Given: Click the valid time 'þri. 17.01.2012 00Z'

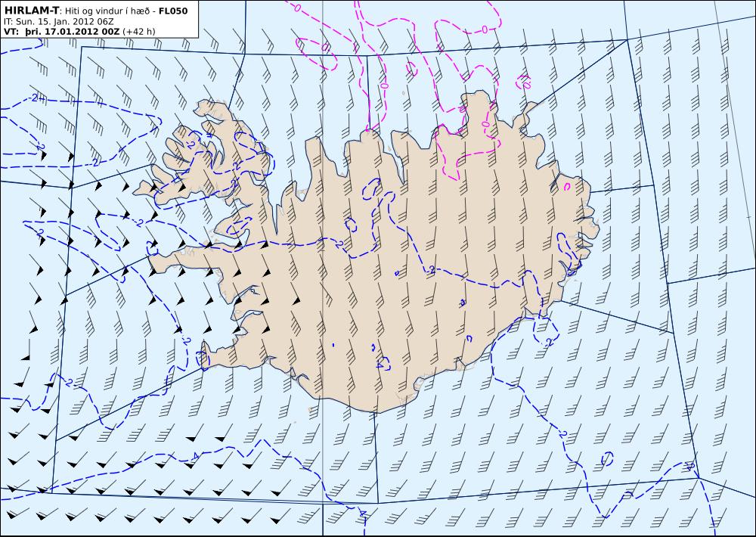Looking at the screenshot, I should [71, 31].
